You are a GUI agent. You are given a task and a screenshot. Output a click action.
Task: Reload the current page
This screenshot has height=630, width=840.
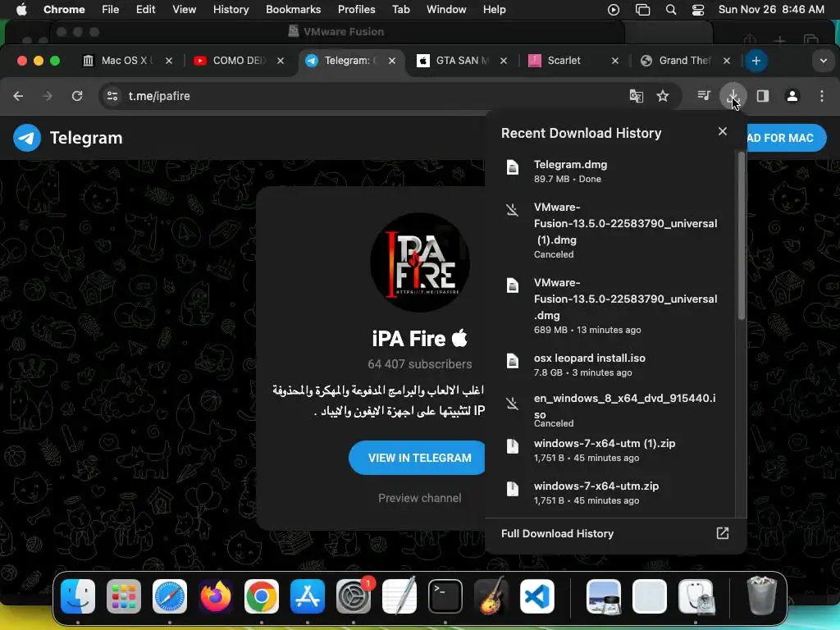point(77,96)
